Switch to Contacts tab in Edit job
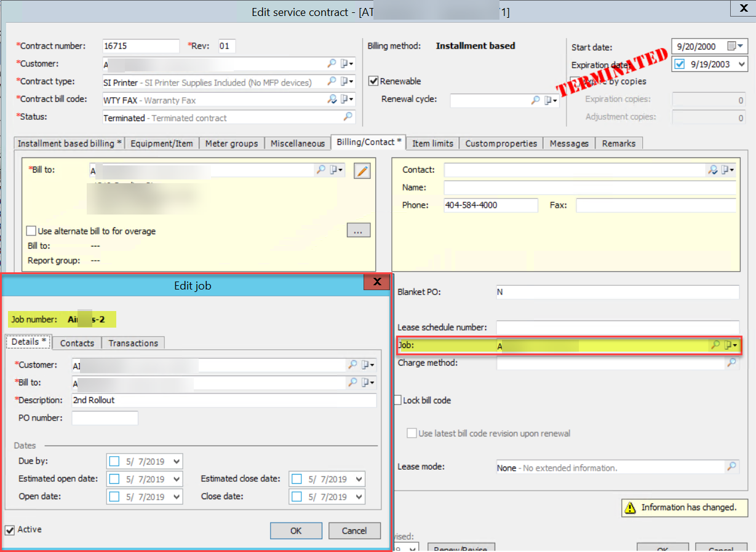The width and height of the screenshot is (756, 552). [x=77, y=343]
